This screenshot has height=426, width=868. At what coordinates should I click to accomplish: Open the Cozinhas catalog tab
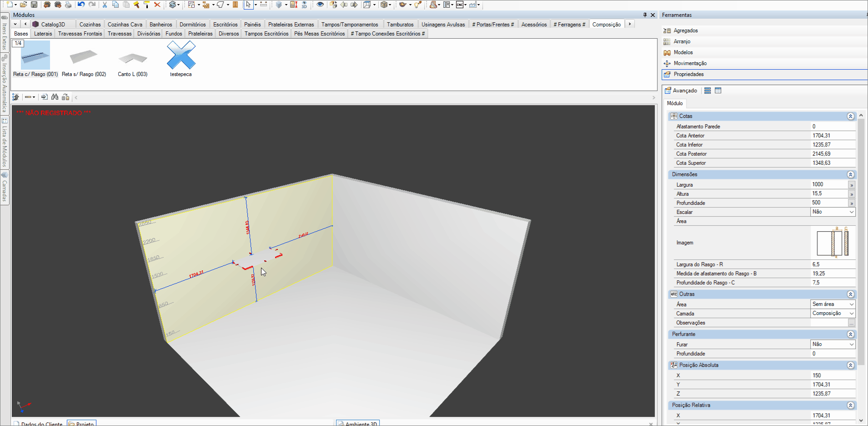[90, 25]
